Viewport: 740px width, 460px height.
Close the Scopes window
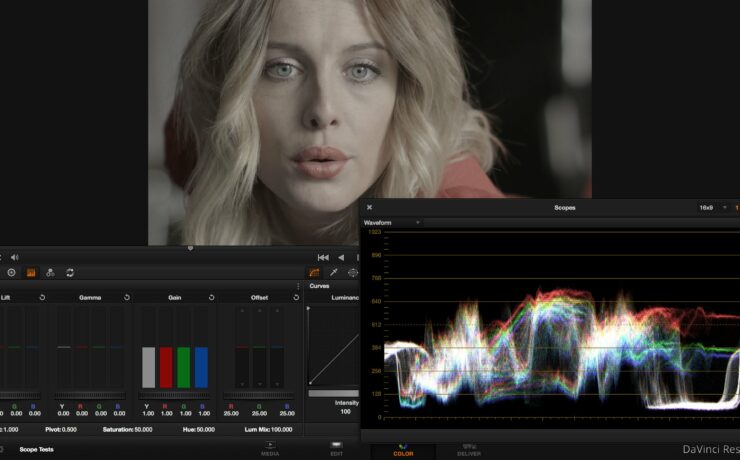tap(370, 207)
